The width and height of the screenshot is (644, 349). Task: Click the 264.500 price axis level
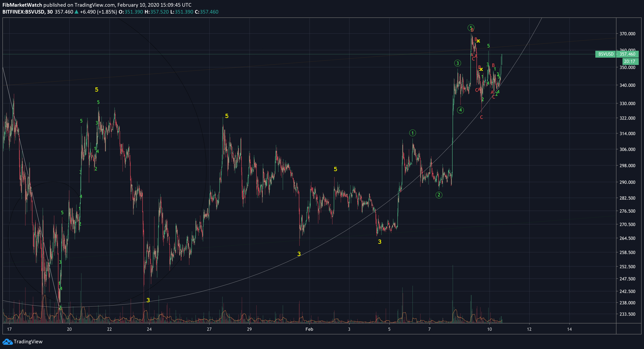[x=627, y=238]
